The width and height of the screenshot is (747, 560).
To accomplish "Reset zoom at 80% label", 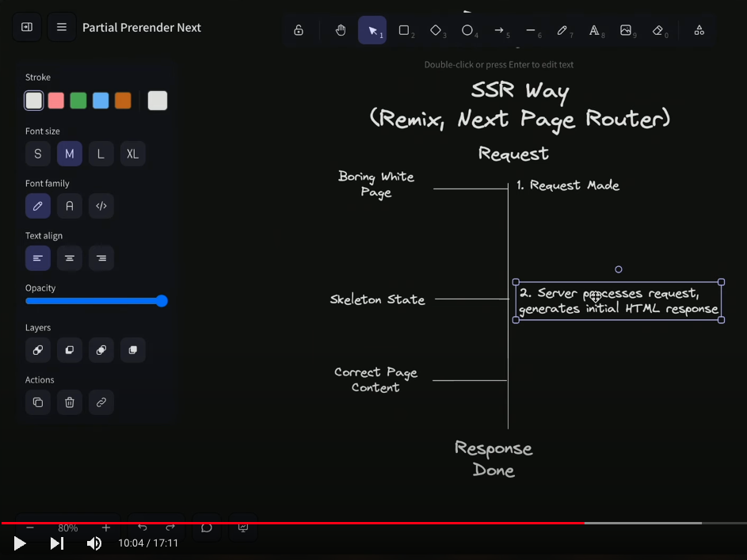I will pyautogui.click(x=67, y=528).
